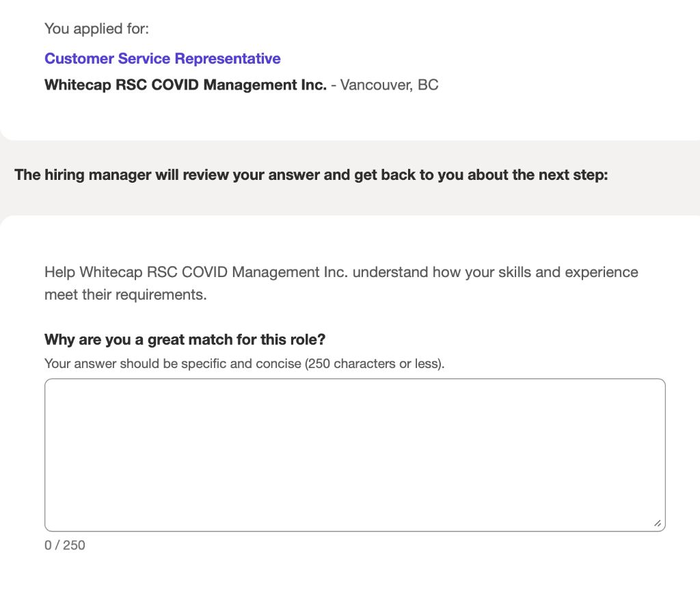This screenshot has width=700, height=589.
Task: Place the cursor in the response area
Action: 355,451
